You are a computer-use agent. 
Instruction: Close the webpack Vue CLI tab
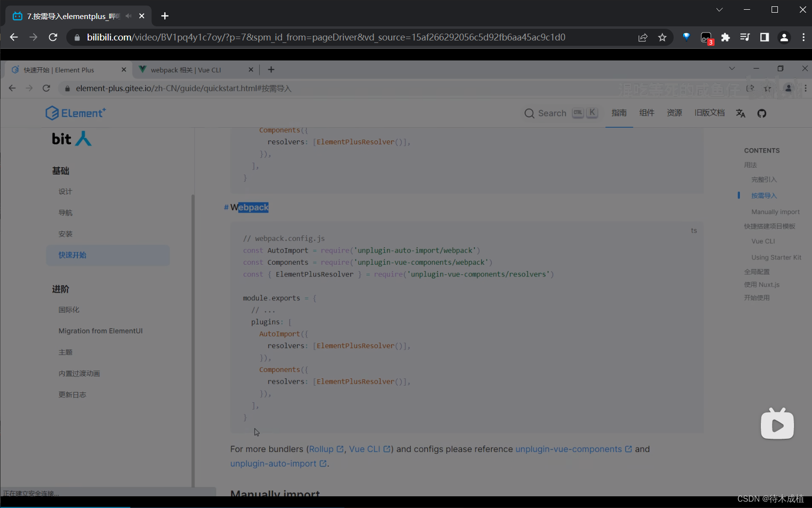[x=251, y=70]
